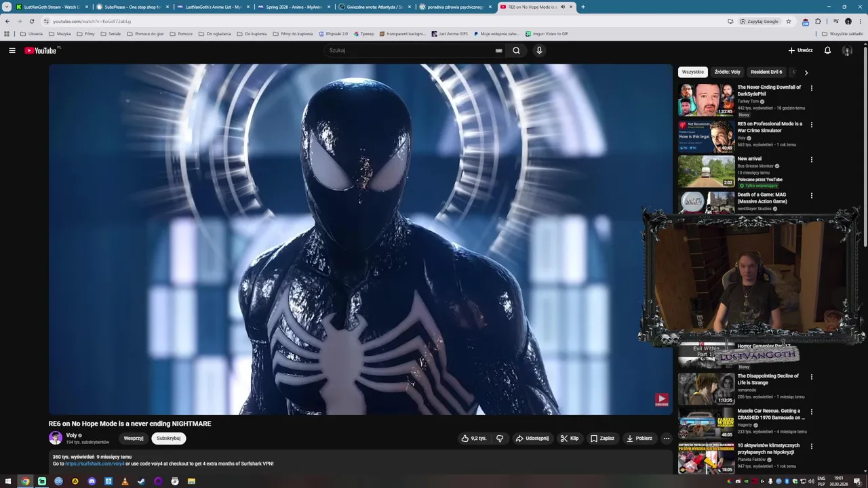Share the video via Udostępnij

532,439
